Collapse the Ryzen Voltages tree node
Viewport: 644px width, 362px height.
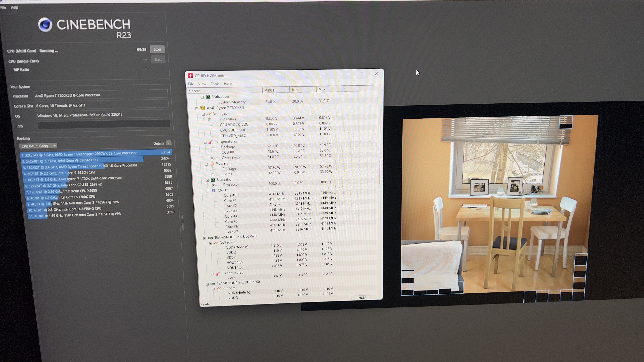203,114
